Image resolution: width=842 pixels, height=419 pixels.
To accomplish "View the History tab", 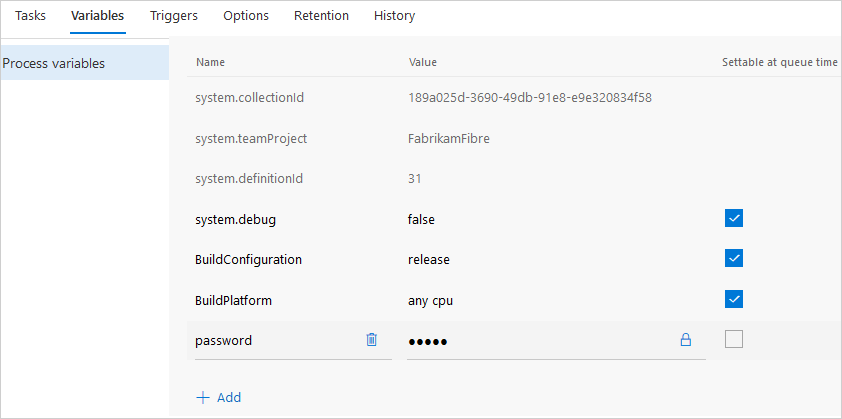I will pyautogui.click(x=394, y=16).
